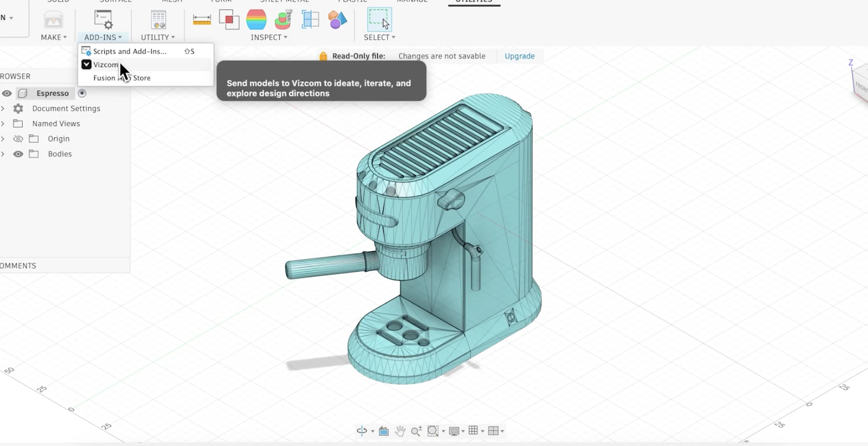Open the Grid and Snaps dropdown arrow
The width and height of the screenshot is (868, 446).
pyautogui.click(x=483, y=431)
